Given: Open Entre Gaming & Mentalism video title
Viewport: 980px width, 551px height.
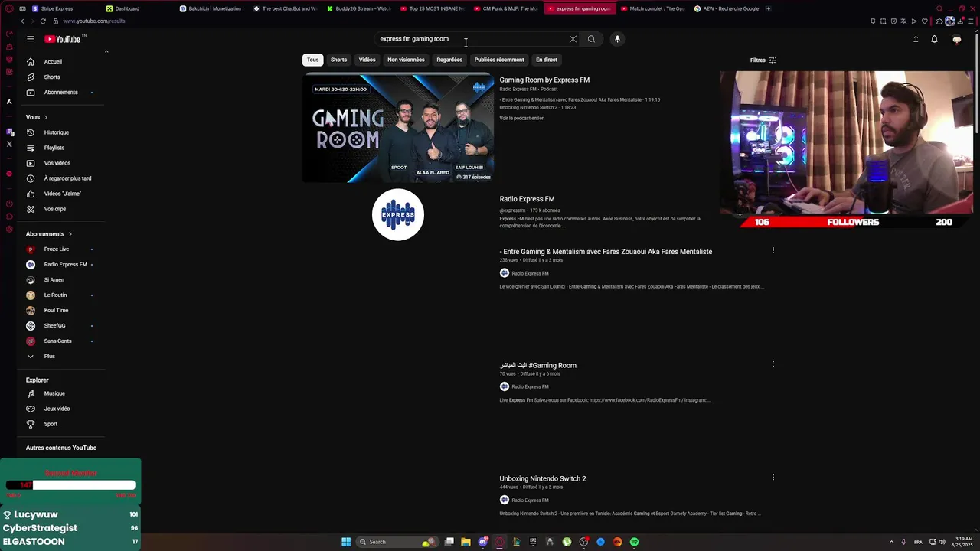Looking at the screenshot, I should click(606, 252).
